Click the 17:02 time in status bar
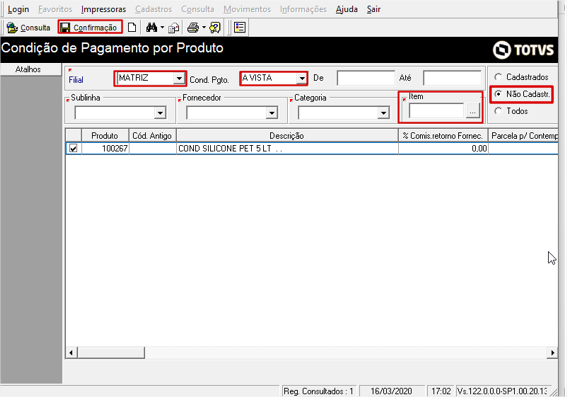 (x=441, y=391)
